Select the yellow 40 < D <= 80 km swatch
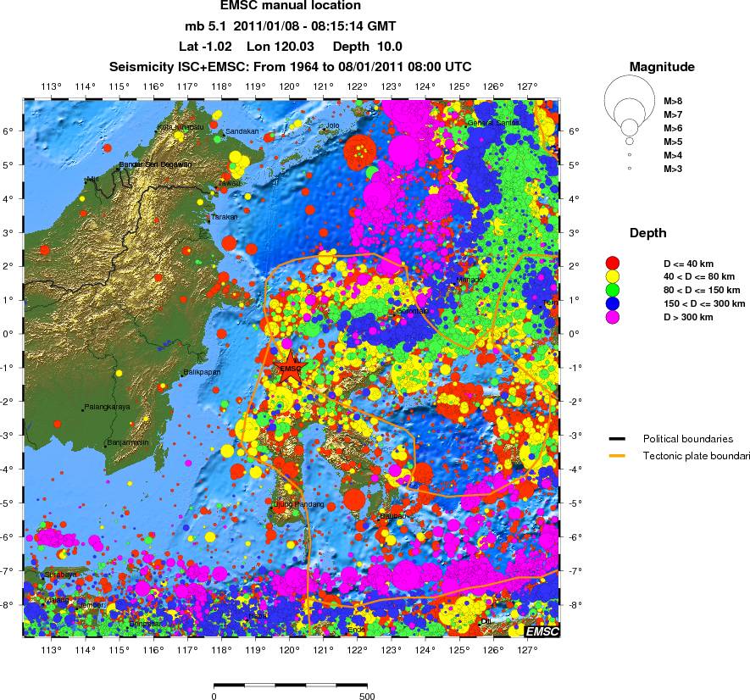The image size is (750, 700). pyautogui.click(x=613, y=276)
